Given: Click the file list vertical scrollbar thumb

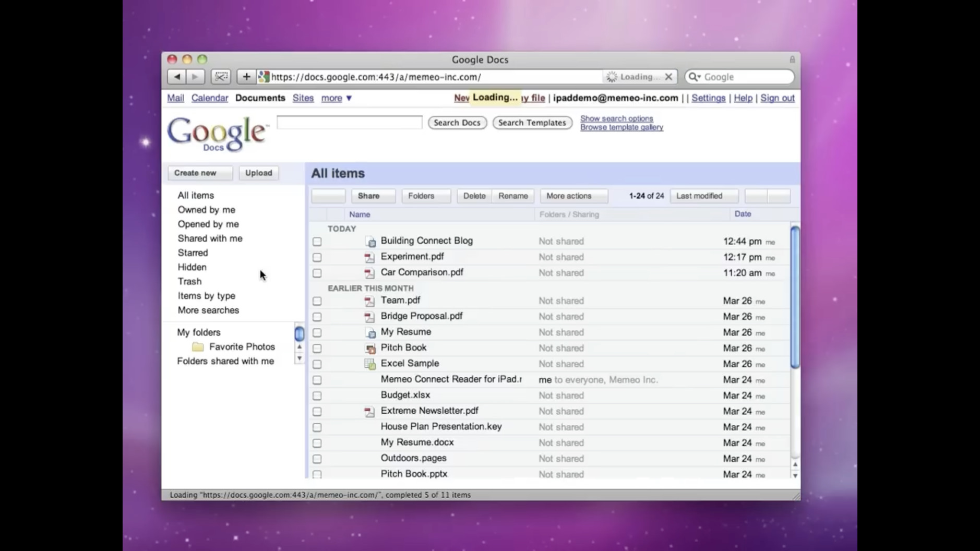Looking at the screenshot, I should pyautogui.click(x=795, y=297).
